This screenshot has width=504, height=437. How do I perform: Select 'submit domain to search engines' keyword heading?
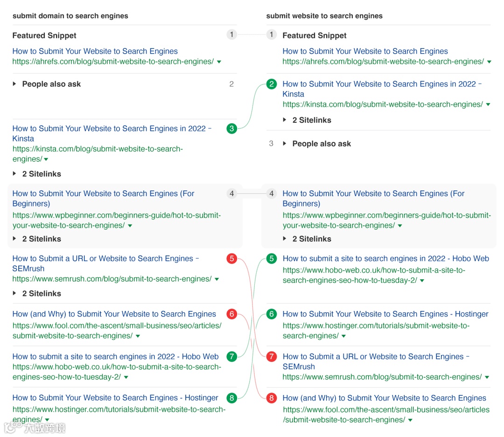70,16
